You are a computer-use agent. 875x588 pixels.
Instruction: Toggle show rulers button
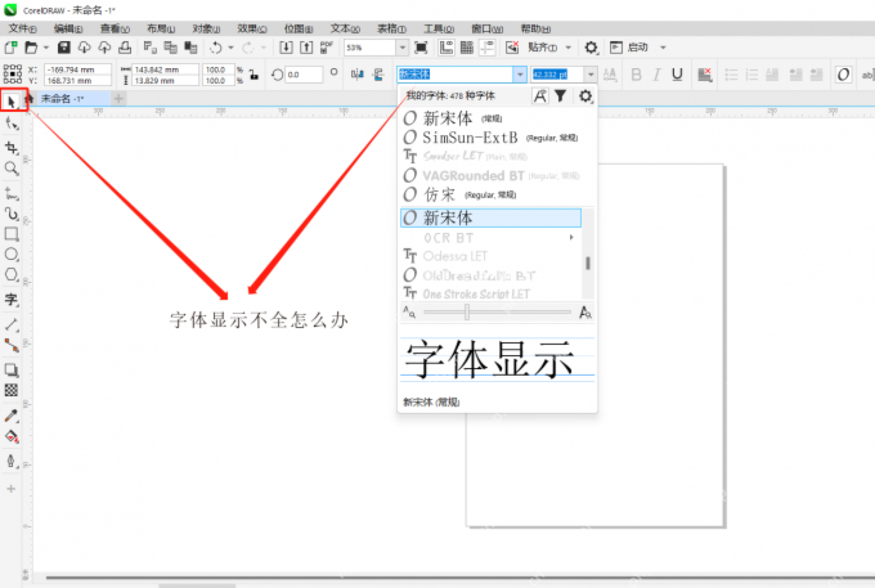[x=446, y=47]
